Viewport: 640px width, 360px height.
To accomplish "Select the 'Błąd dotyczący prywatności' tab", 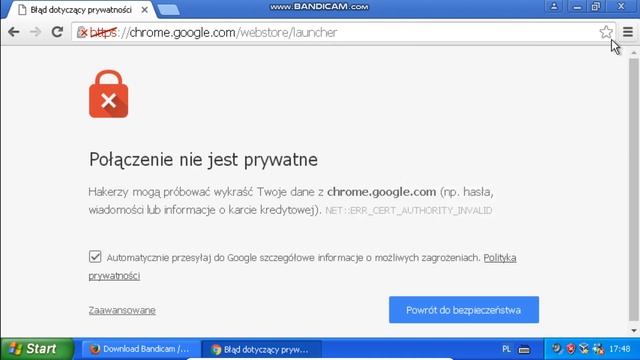I will pyautogui.click(x=80, y=10).
